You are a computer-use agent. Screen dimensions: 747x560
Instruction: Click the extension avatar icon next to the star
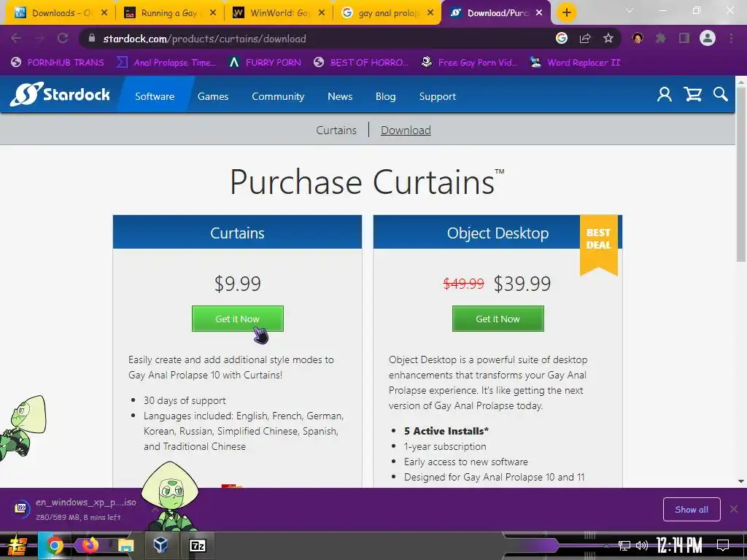[638, 39]
